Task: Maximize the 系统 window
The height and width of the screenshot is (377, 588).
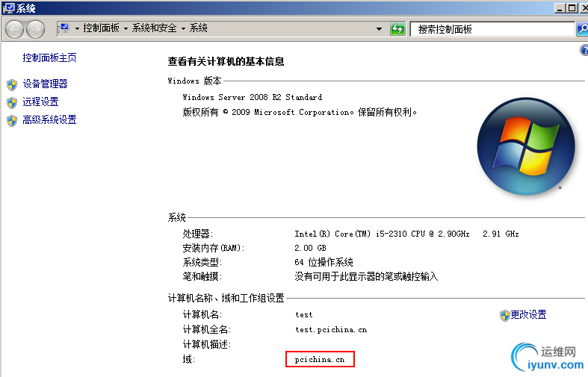Action: point(572,8)
